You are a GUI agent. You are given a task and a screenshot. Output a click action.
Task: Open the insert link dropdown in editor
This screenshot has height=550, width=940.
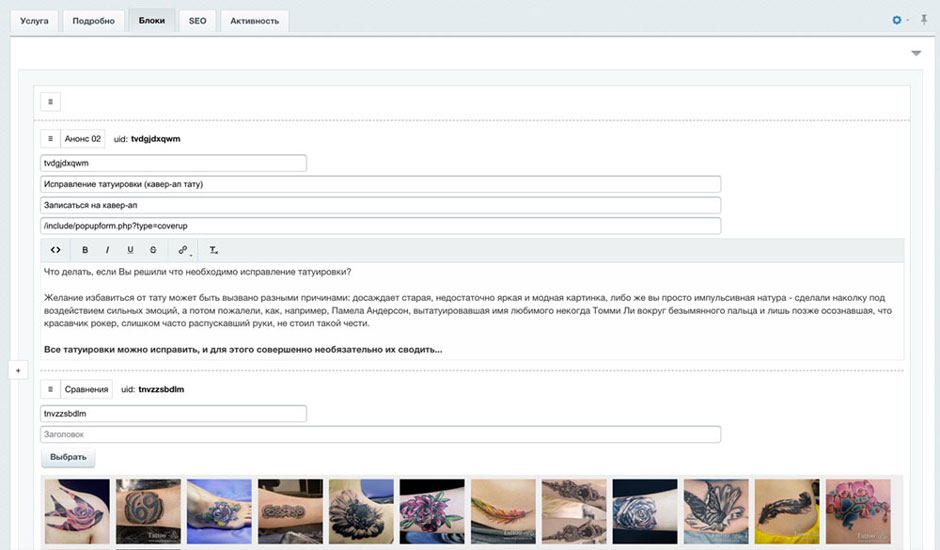184,250
